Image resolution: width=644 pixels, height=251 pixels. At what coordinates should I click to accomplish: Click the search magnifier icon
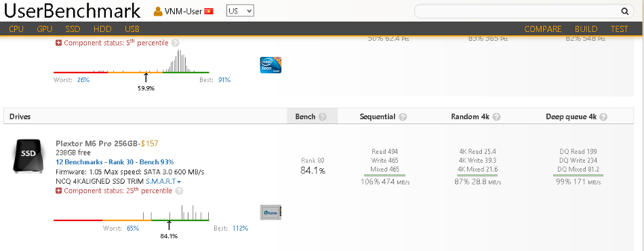pyautogui.click(x=625, y=12)
